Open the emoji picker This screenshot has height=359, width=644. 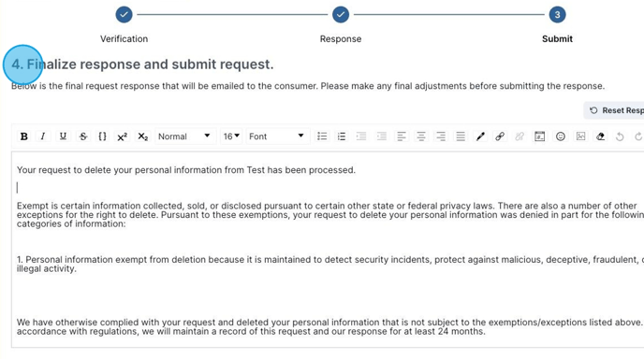pyautogui.click(x=560, y=136)
